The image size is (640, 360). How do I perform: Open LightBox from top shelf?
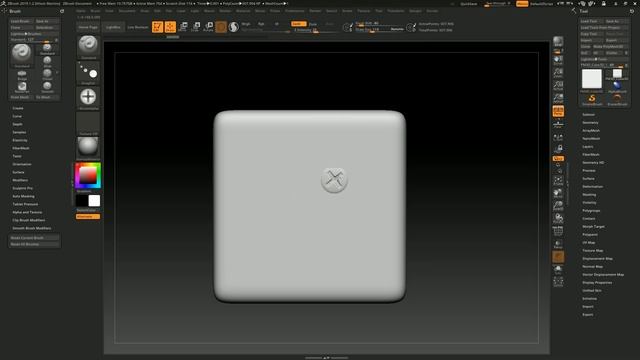point(113,27)
